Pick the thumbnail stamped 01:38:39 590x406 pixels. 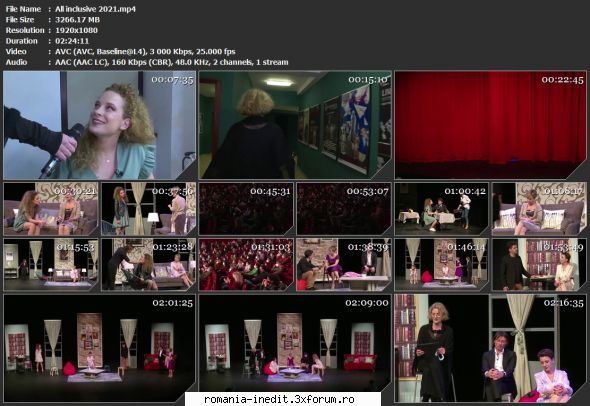click(x=344, y=265)
